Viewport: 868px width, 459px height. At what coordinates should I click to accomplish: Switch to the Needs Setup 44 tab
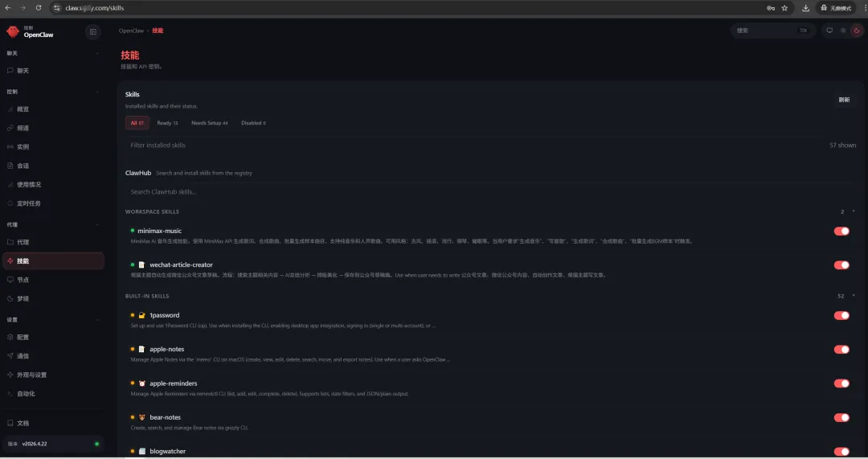coord(209,123)
